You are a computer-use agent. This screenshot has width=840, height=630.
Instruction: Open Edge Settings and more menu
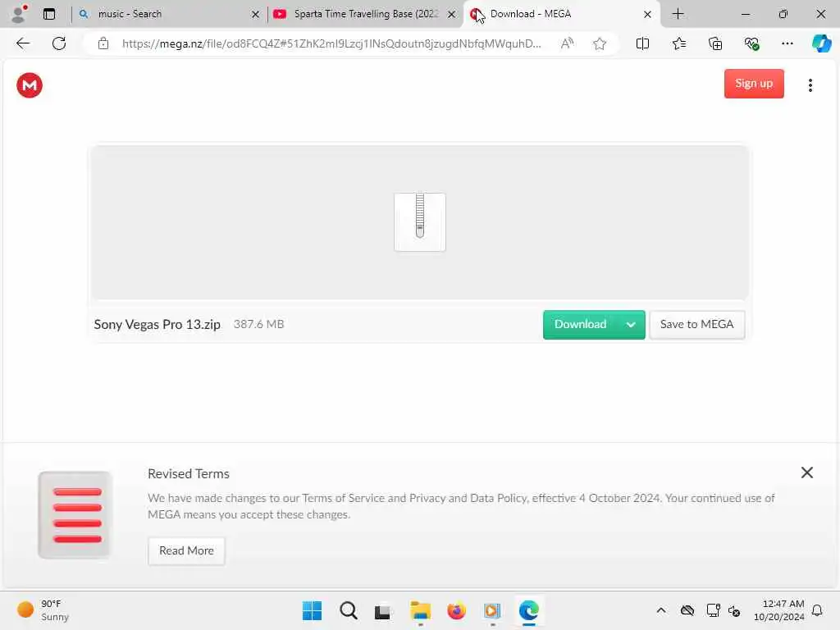(787, 43)
